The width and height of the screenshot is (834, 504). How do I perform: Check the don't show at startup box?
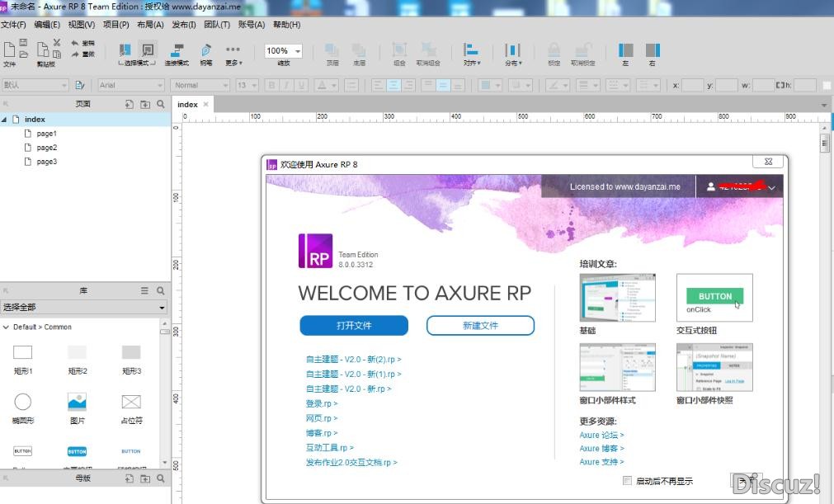click(627, 481)
